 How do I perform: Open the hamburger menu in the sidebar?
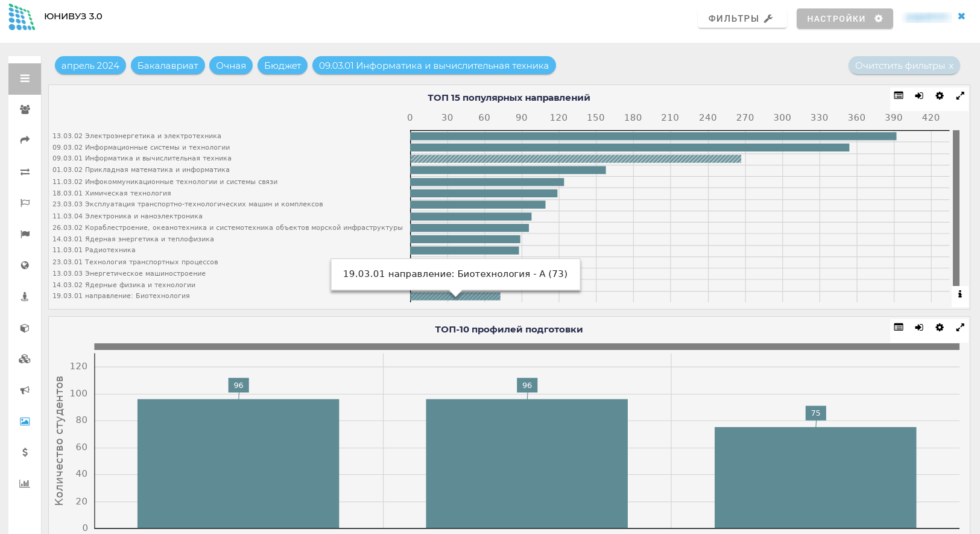(x=25, y=78)
